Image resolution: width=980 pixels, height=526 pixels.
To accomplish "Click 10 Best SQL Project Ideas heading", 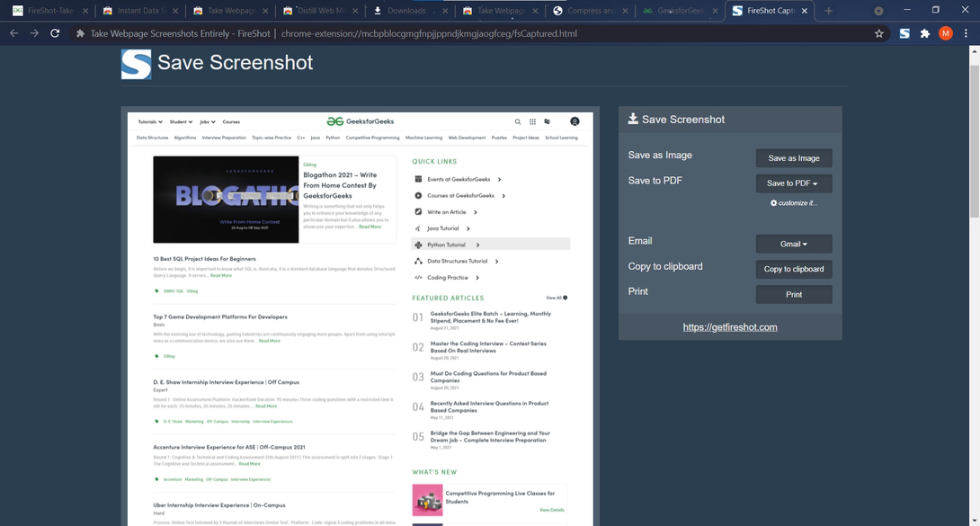I will (x=204, y=259).
